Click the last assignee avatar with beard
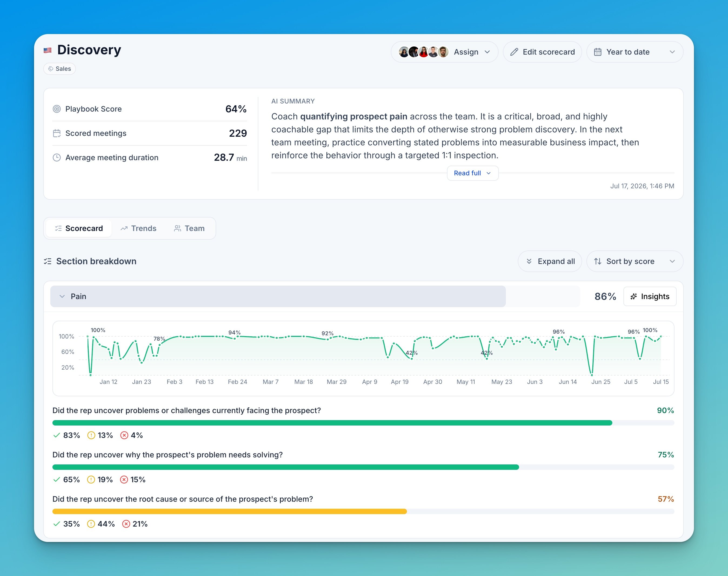Image resolution: width=728 pixels, height=576 pixels. [443, 52]
